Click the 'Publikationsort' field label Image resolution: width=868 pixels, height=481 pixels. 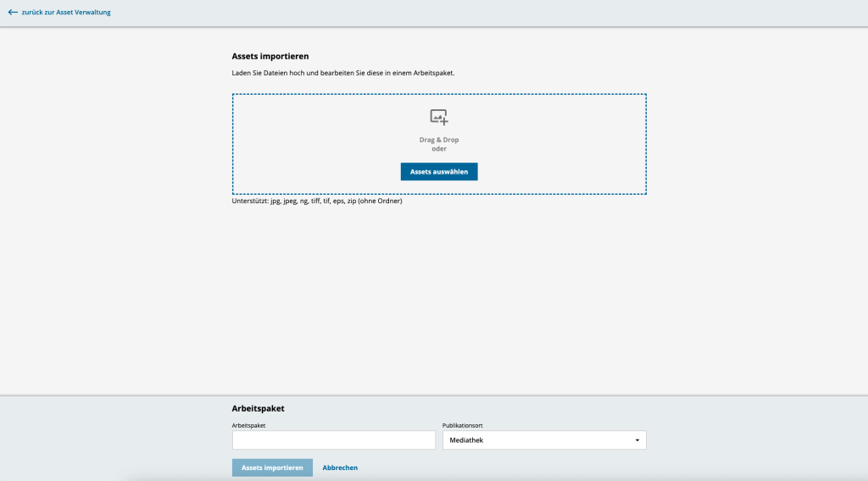(463, 425)
